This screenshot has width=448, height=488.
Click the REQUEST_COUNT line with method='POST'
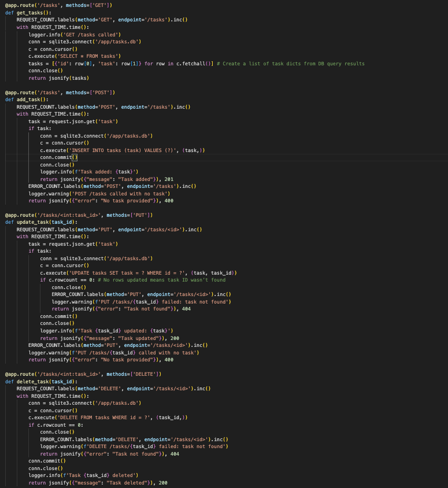coord(103,107)
